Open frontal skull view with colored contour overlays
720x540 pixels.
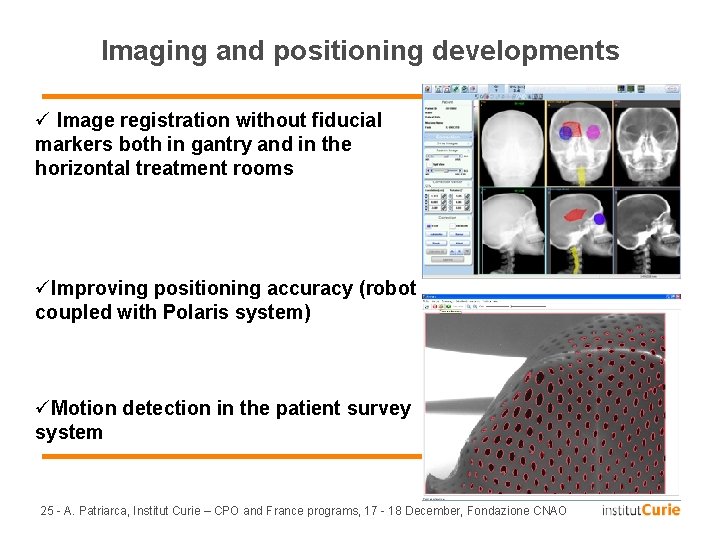(579, 144)
